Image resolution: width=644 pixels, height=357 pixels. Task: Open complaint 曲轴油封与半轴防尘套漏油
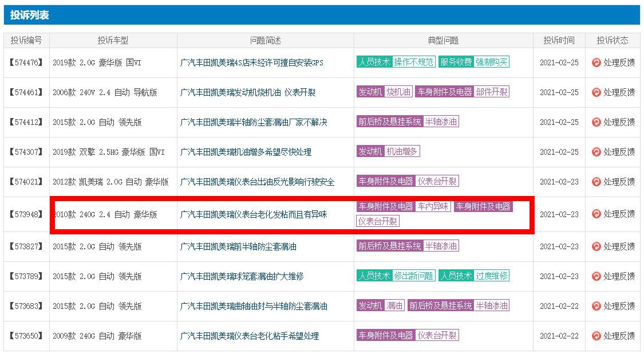[x=254, y=306]
